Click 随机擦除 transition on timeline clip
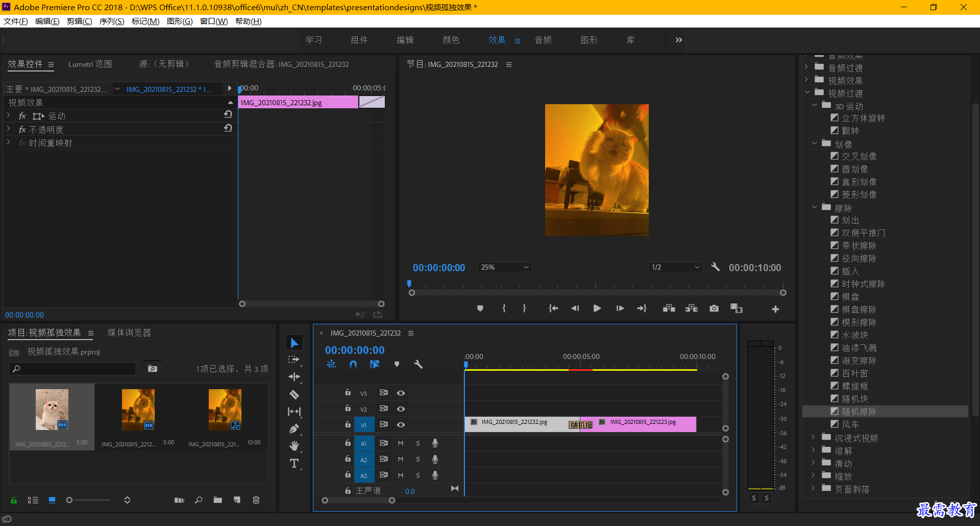 click(x=581, y=425)
